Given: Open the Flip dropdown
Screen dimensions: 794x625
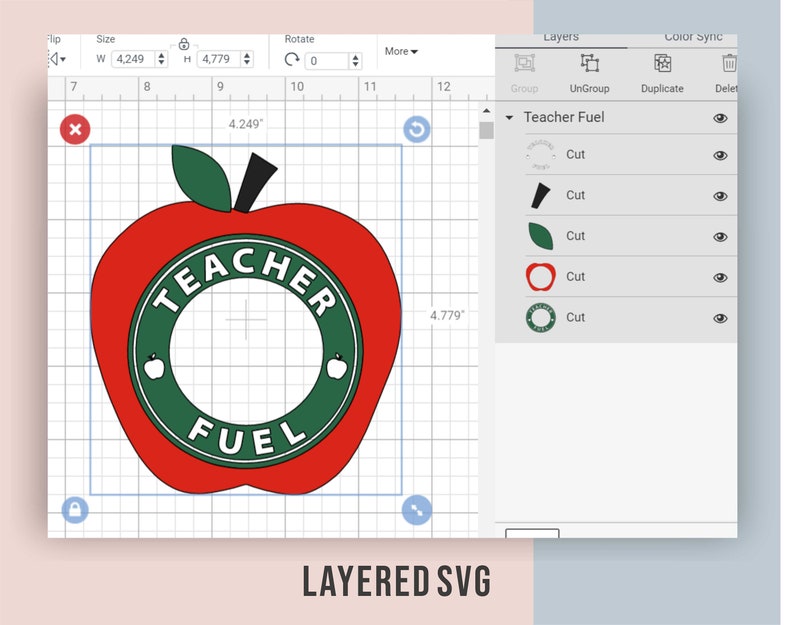Looking at the screenshot, I should click(x=58, y=59).
